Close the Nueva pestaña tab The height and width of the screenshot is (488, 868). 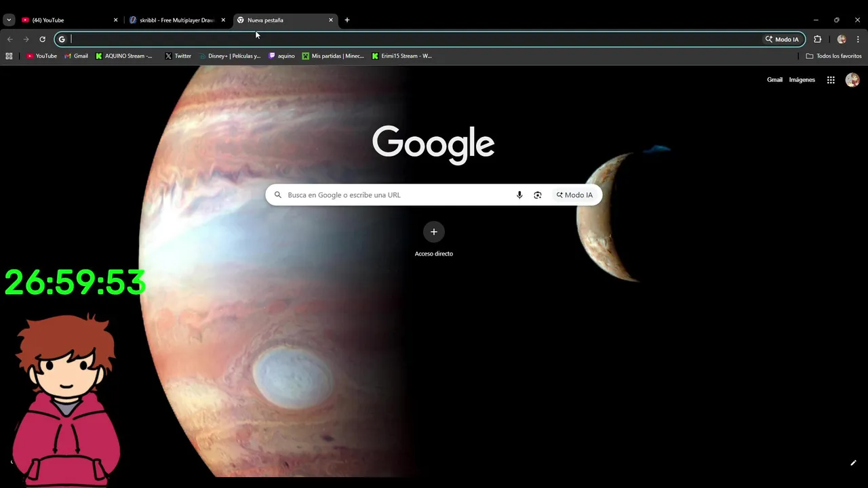[331, 20]
